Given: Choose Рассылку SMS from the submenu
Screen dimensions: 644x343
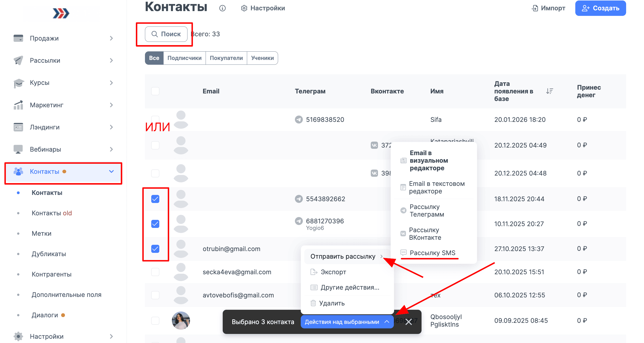Looking at the screenshot, I should pos(432,253).
